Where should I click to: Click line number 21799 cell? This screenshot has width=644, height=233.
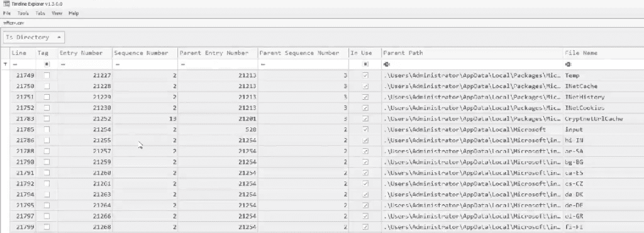tap(23, 227)
